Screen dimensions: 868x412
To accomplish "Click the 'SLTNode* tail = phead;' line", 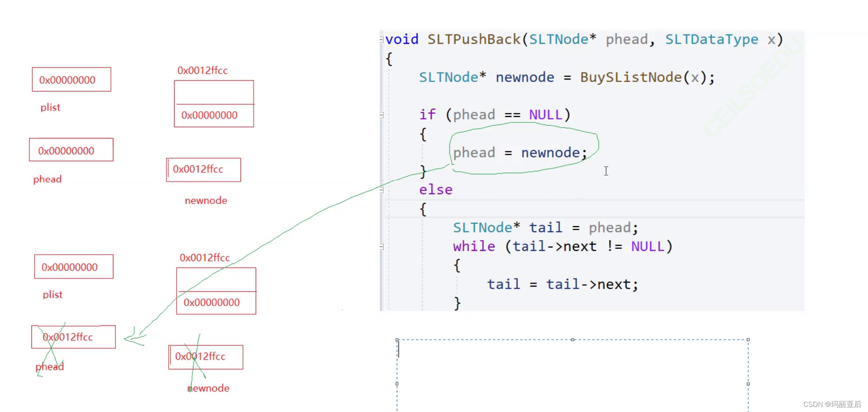I will point(546,228).
